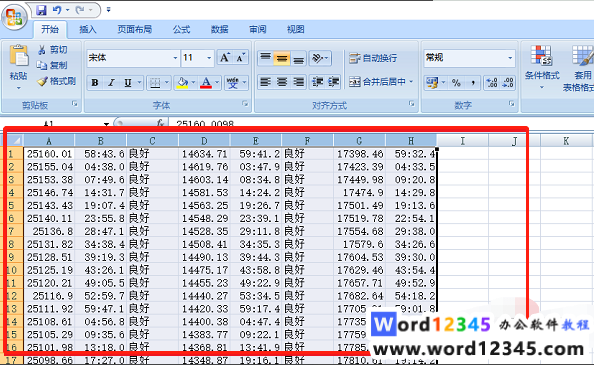Set bottom vertical alignment
Image resolution: width=594 pixels, height=365 pixels.
tap(299, 58)
